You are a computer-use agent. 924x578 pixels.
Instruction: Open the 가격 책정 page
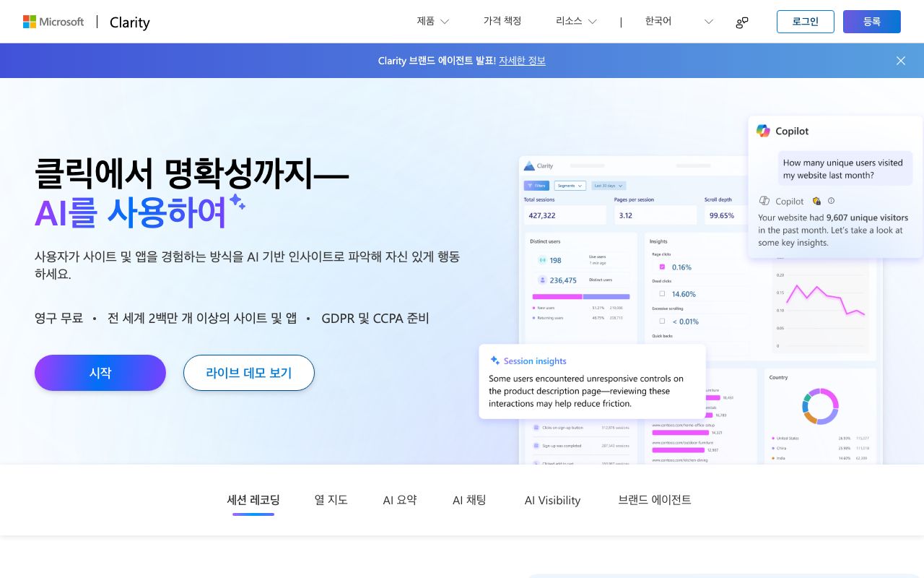(x=502, y=22)
